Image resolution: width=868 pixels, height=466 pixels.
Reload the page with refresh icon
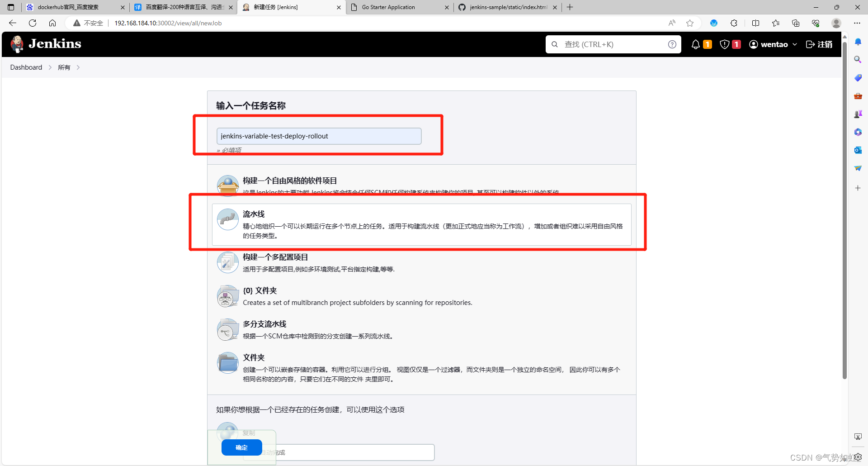point(33,23)
